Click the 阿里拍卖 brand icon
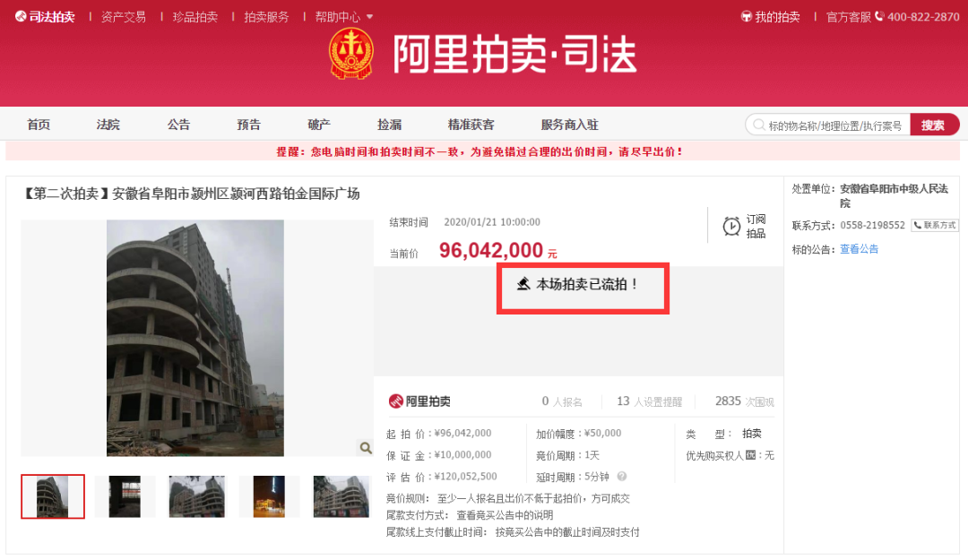This screenshot has width=968, height=560. point(395,401)
